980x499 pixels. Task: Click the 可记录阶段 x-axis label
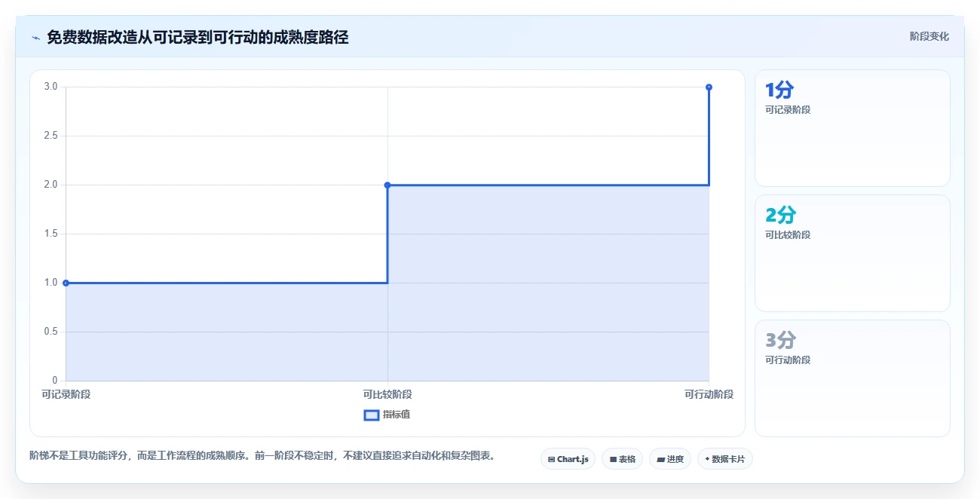[x=66, y=394]
